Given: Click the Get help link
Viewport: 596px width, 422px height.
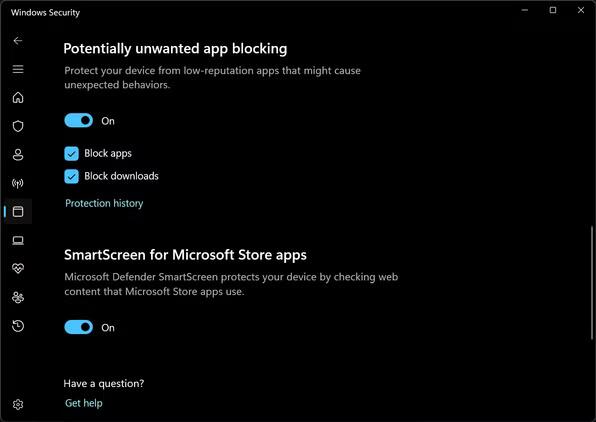Looking at the screenshot, I should (x=84, y=403).
